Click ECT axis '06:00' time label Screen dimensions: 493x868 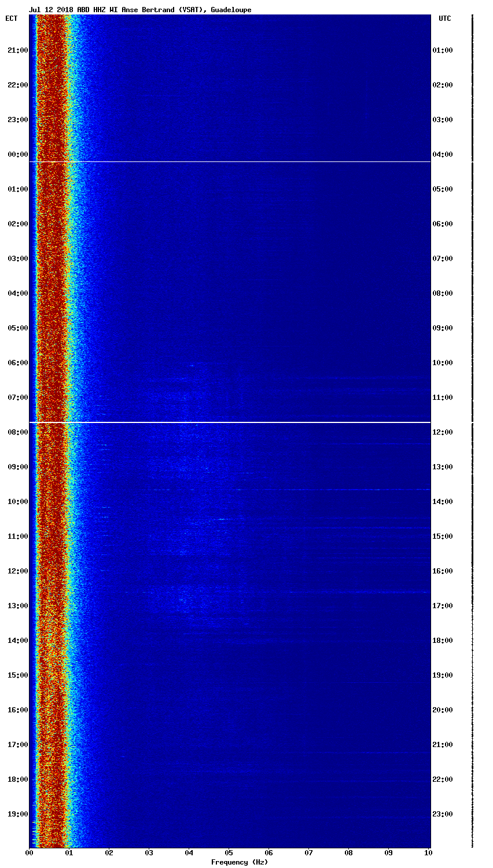[18, 363]
